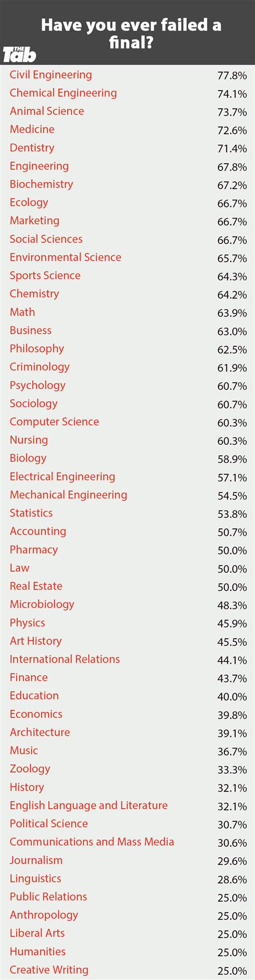Click the Creative Writing label
This screenshot has height=980, width=255.
coord(49,970)
